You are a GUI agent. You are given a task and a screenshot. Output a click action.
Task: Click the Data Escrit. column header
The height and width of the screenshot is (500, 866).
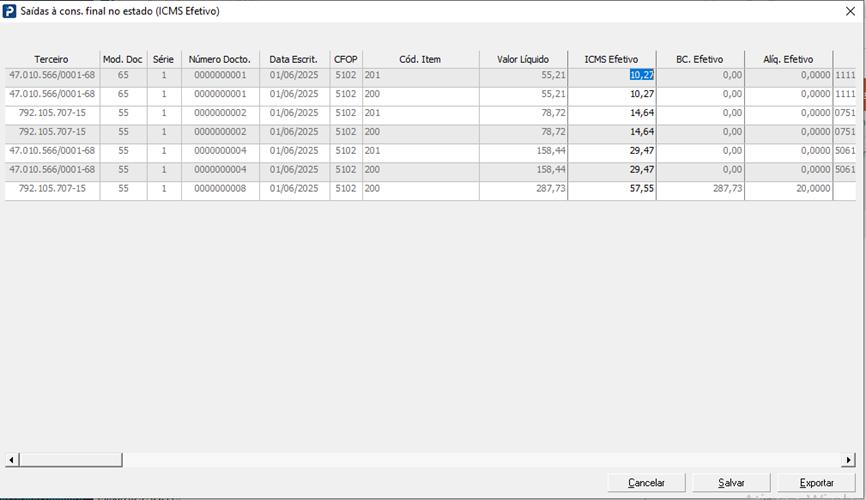coord(294,60)
